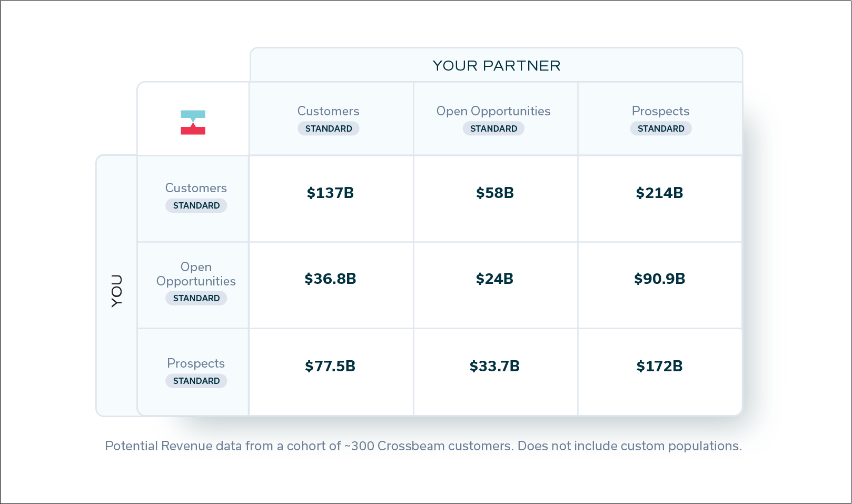
Task: Click STANDARD badge under partner Open Opportunities
Action: click(493, 129)
